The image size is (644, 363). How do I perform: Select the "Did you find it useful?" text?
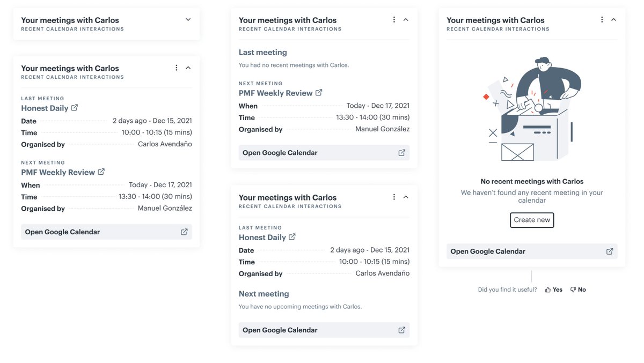click(507, 290)
